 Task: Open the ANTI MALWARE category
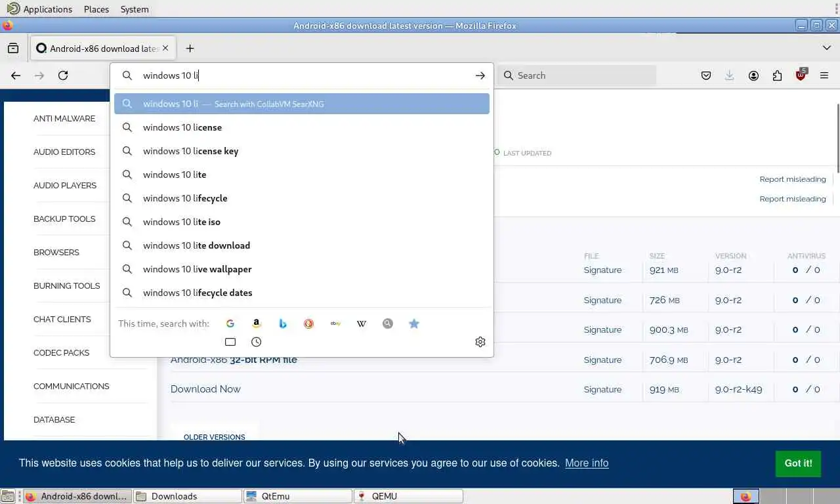64,119
